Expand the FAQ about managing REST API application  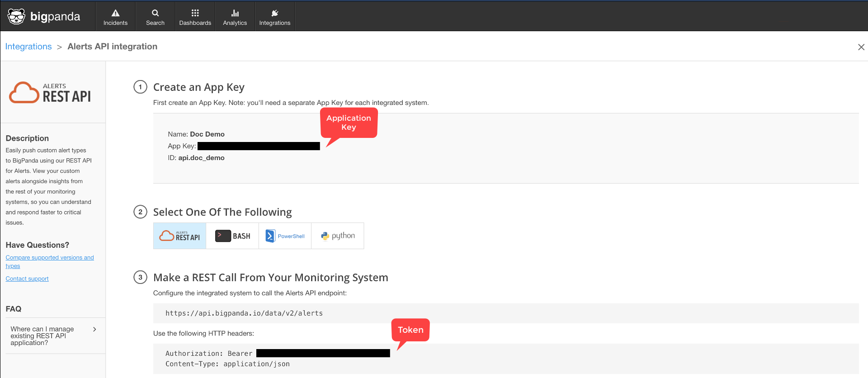42,336
